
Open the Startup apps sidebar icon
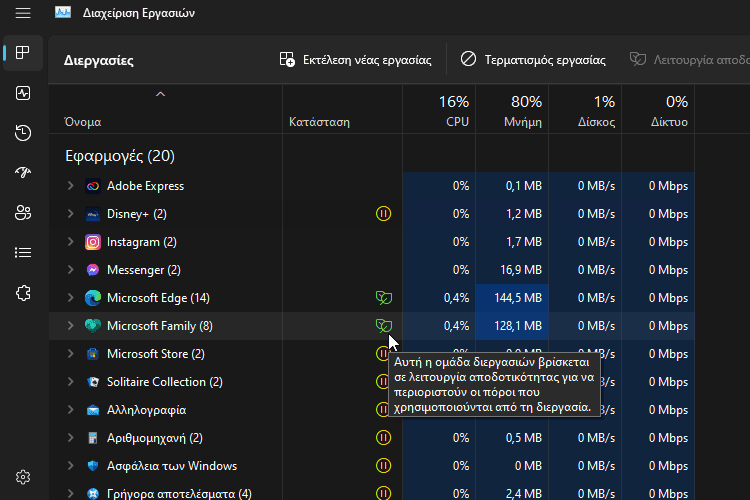[x=22, y=173]
